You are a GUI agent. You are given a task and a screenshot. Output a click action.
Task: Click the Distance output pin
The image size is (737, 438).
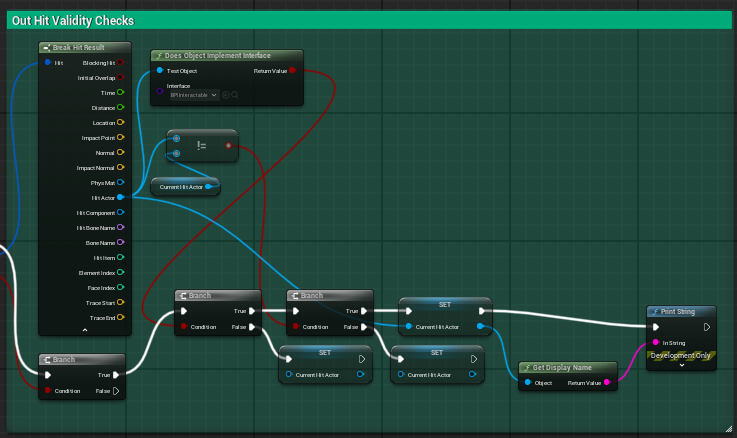click(121, 108)
